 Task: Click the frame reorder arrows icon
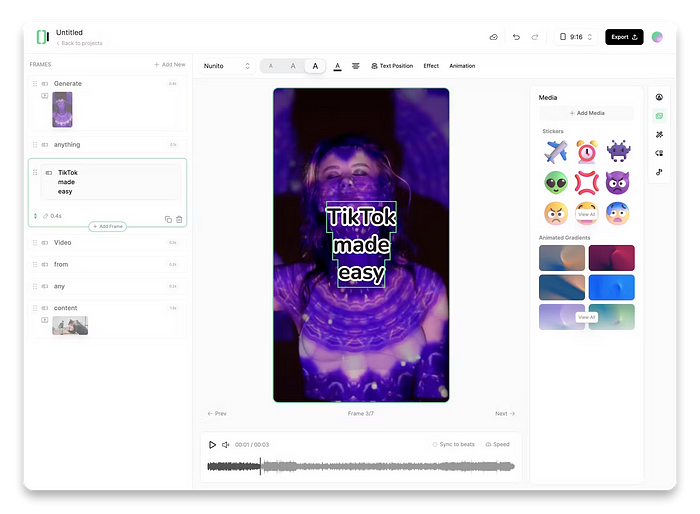pos(35,216)
